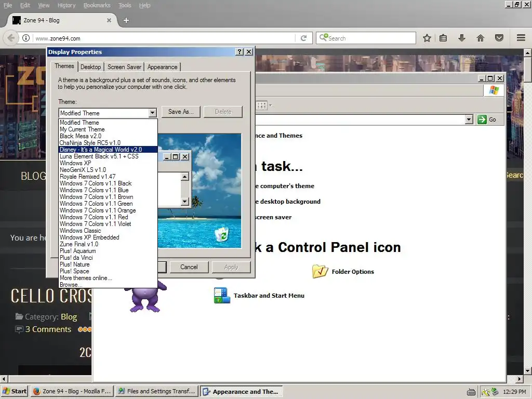Screen dimensions: 532x399
Task: Open Pocket icon in Firefox toolbar
Action: coord(499,38)
